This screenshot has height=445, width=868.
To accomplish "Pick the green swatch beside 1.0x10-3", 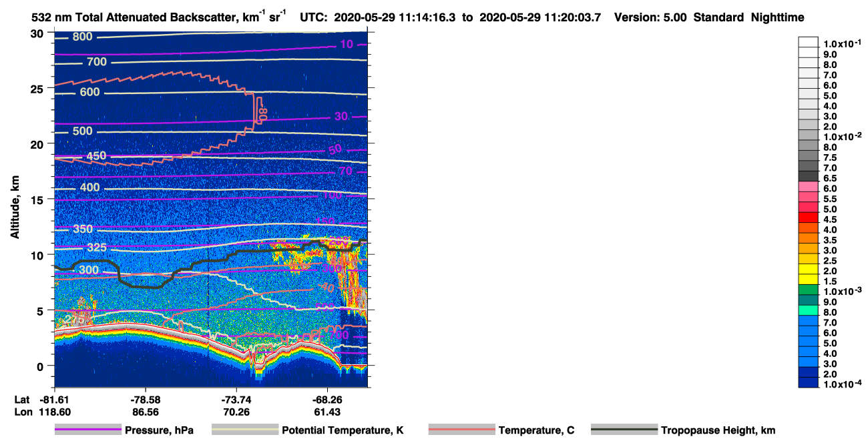I will pos(809,290).
